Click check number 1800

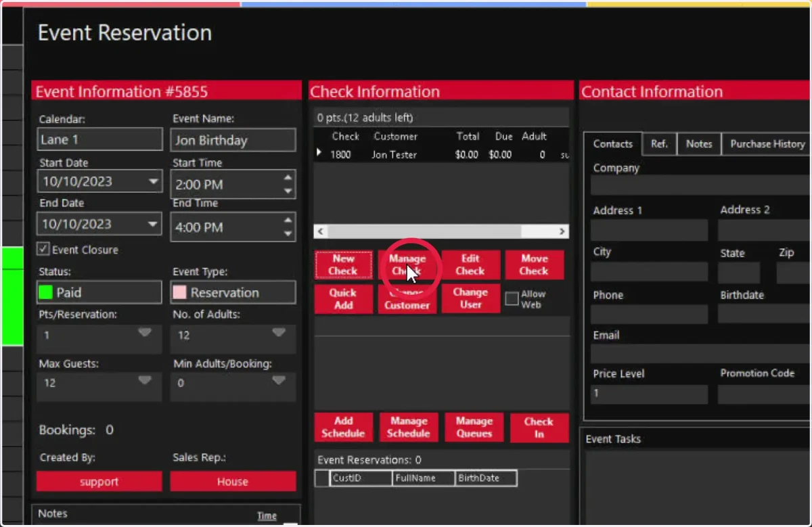341,155
